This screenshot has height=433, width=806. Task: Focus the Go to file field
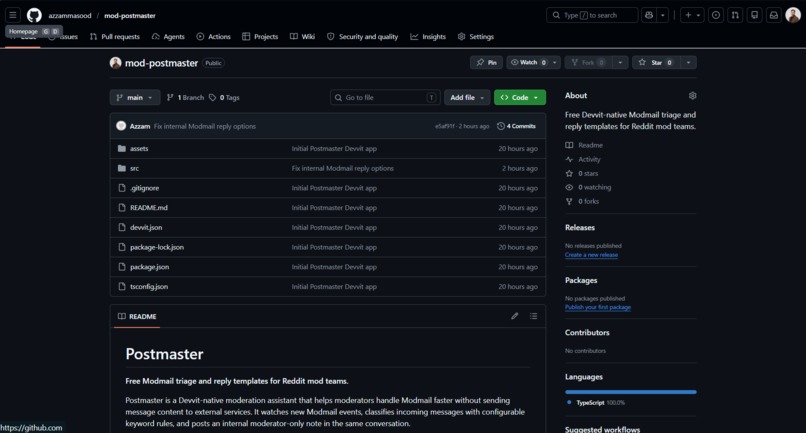[x=384, y=97]
